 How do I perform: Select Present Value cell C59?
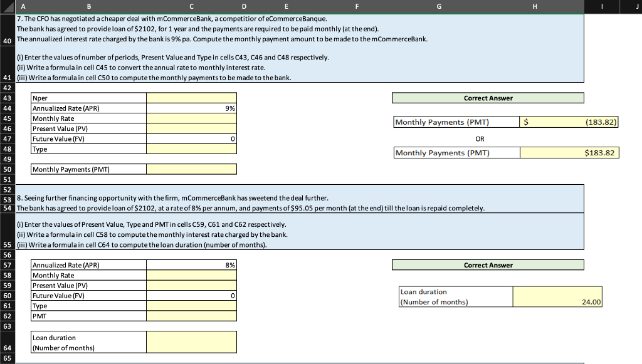click(191, 286)
